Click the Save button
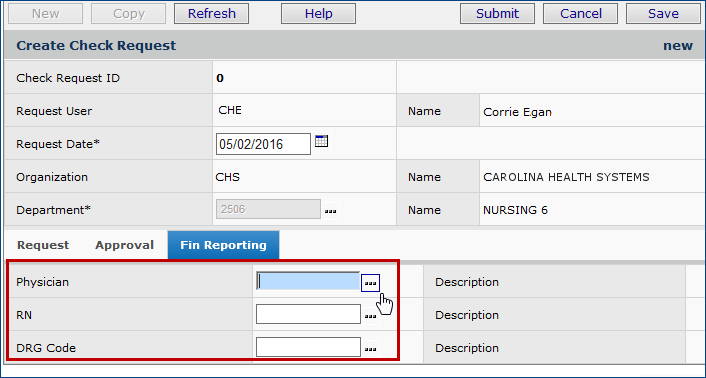This screenshot has height=378, width=706. click(x=663, y=14)
